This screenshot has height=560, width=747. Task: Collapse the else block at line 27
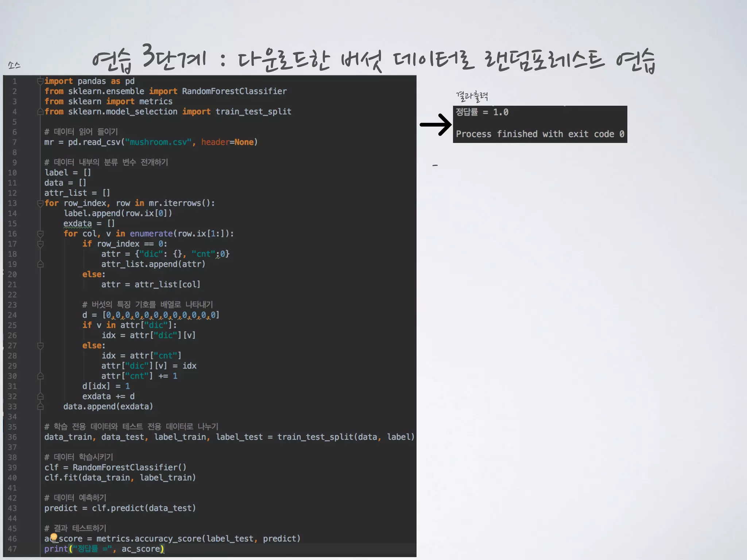pos(40,345)
